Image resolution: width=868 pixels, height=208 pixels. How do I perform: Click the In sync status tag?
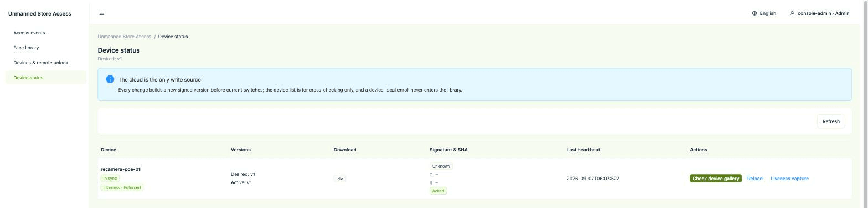coord(110,179)
